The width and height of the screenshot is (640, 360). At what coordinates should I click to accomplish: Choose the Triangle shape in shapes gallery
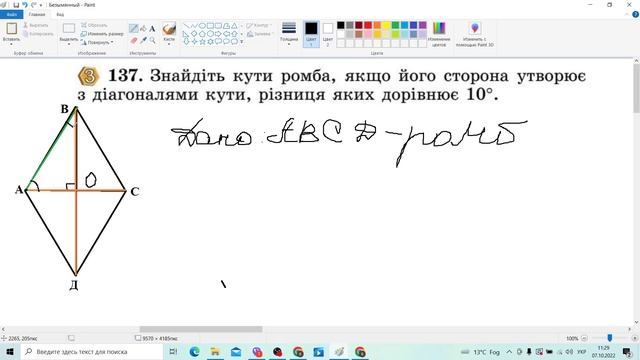click(234, 26)
